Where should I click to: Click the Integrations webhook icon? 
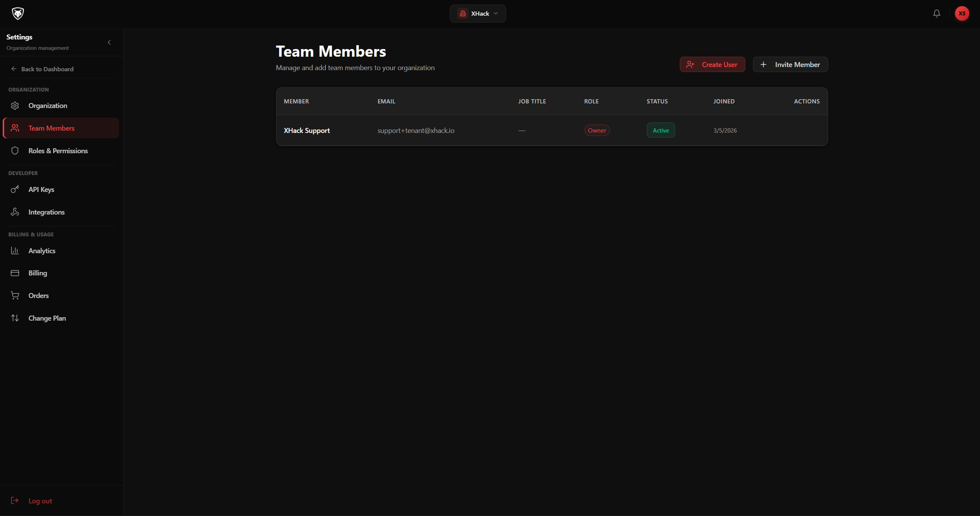point(15,212)
